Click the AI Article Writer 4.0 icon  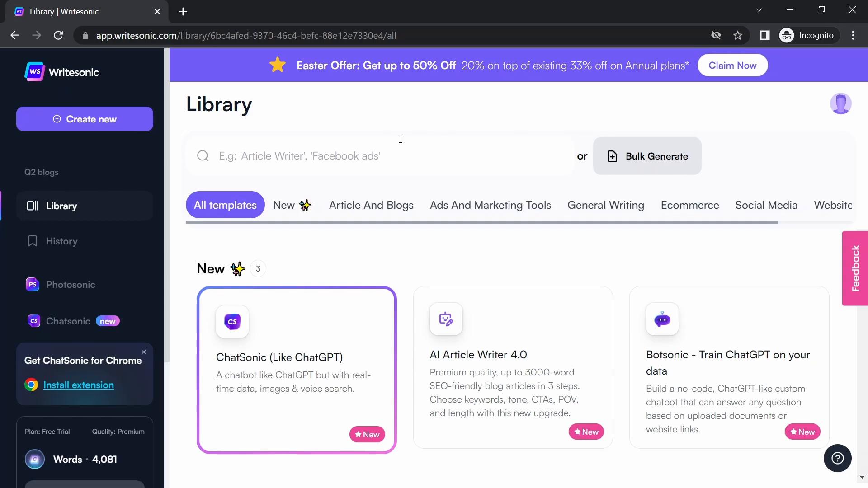(446, 319)
